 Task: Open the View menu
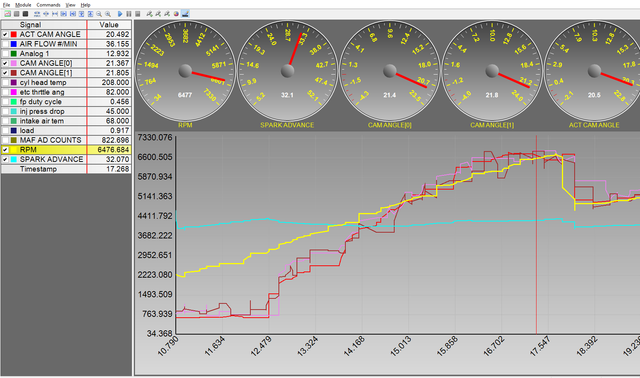click(71, 5)
